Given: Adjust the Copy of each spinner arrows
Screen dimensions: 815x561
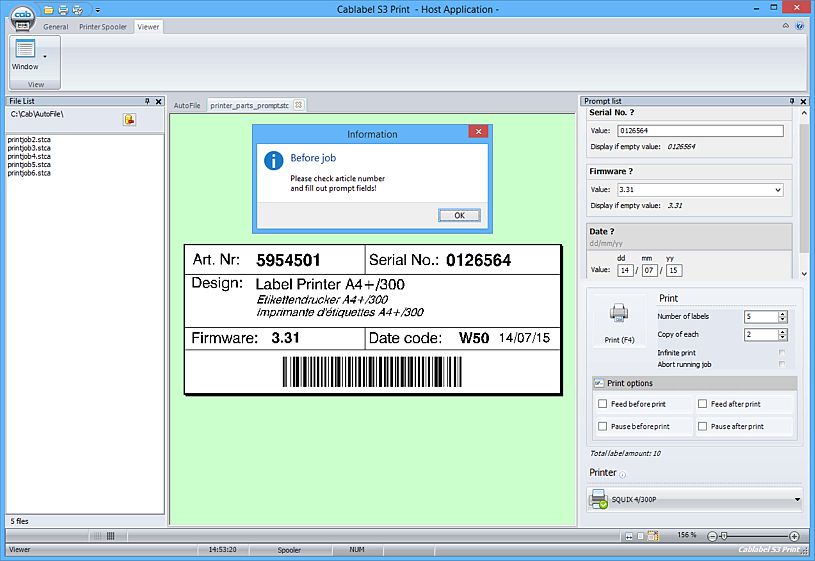Looking at the screenshot, I should pos(783,335).
